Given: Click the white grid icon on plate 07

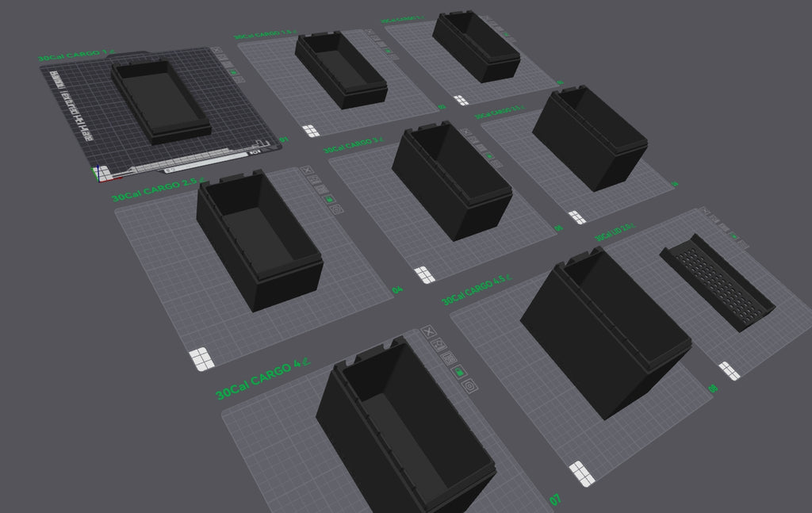Looking at the screenshot, I should click(581, 473).
